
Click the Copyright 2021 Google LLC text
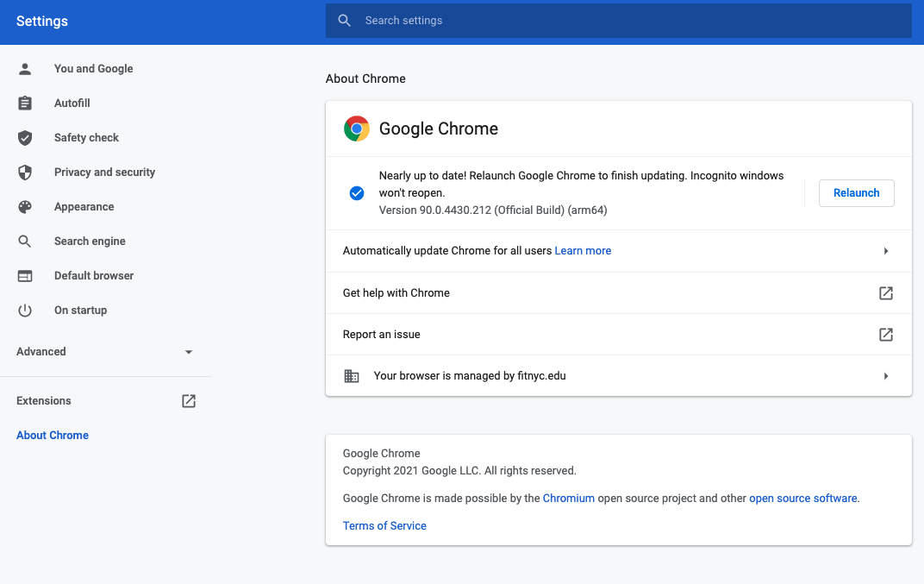pos(459,471)
